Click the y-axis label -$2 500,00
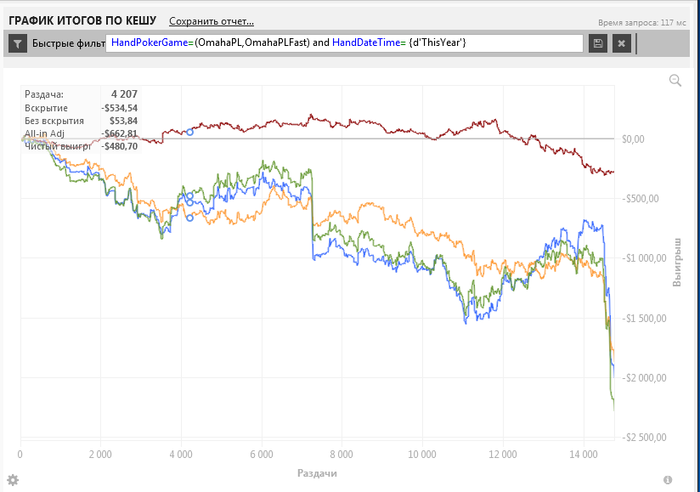The image size is (700, 492). tap(644, 437)
